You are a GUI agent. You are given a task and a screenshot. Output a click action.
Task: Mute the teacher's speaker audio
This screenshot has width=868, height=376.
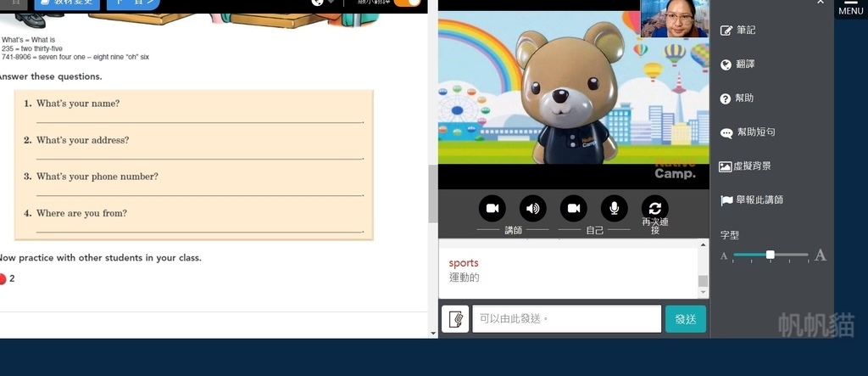[532, 209]
